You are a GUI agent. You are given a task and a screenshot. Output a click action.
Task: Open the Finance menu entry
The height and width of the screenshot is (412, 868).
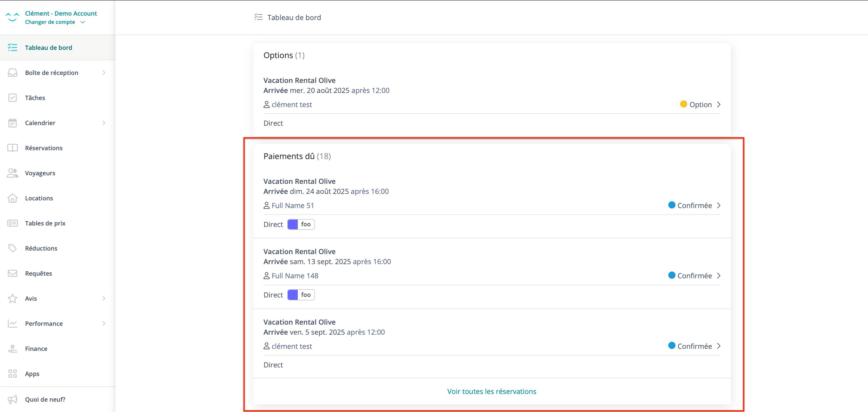(x=36, y=349)
